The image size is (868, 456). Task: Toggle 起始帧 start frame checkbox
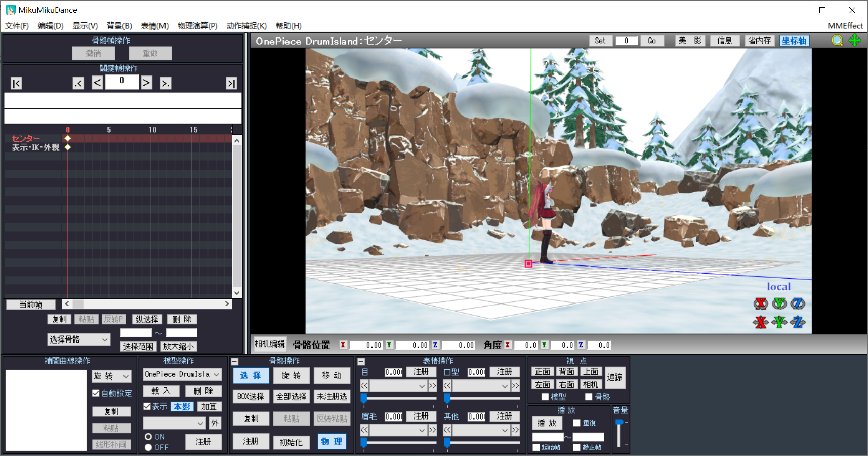click(536, 447)
